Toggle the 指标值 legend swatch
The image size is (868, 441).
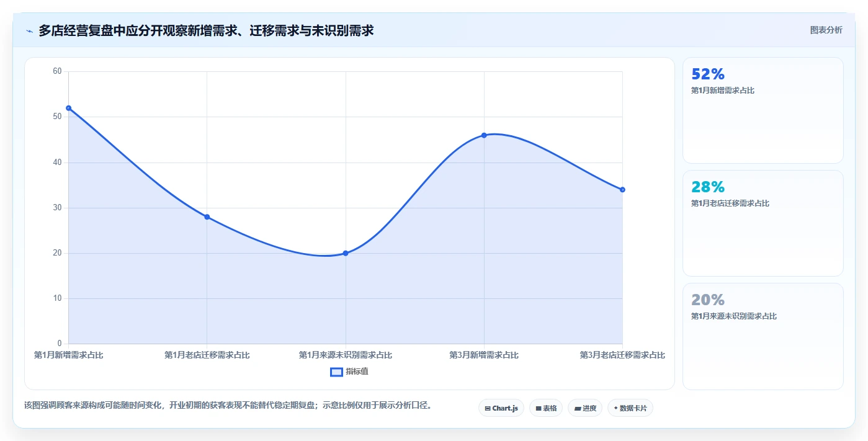tap(336, 372)
